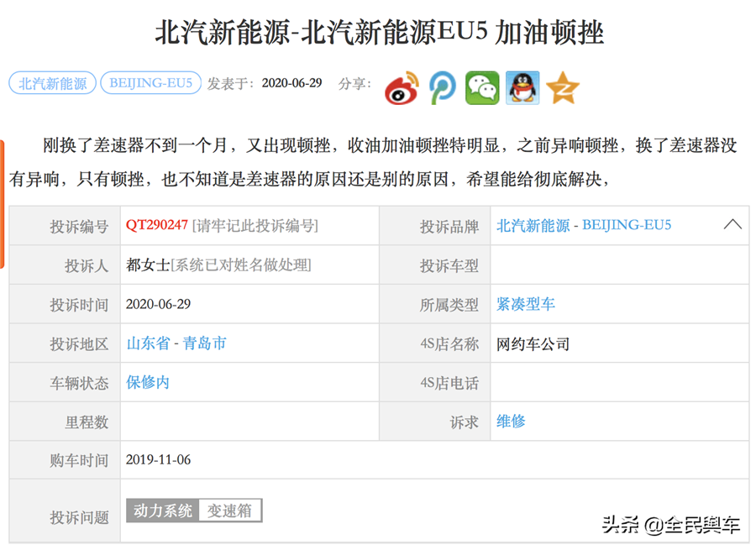Screen dimensions: 756x550
Task: Open the 北汽新能源 - BEIJING-EU5 brand link
Action: tap(584, 225)
